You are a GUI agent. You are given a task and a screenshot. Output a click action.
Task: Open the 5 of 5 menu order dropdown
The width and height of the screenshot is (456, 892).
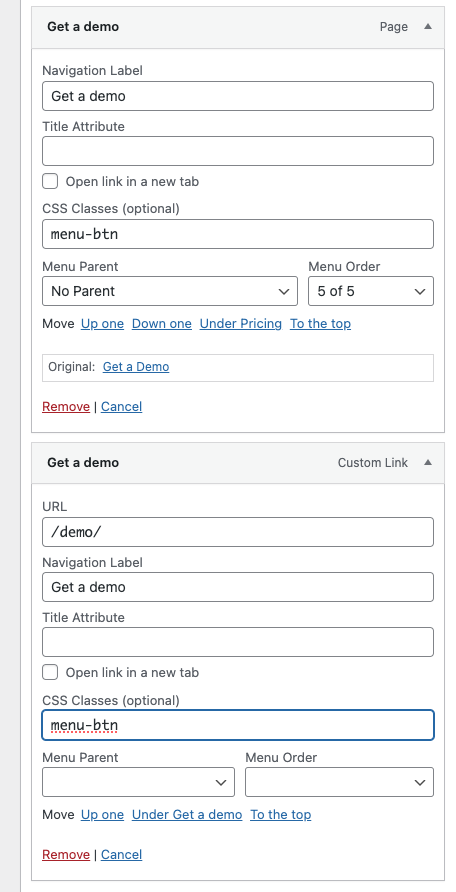pyautogui.click(x=371, y=291)
